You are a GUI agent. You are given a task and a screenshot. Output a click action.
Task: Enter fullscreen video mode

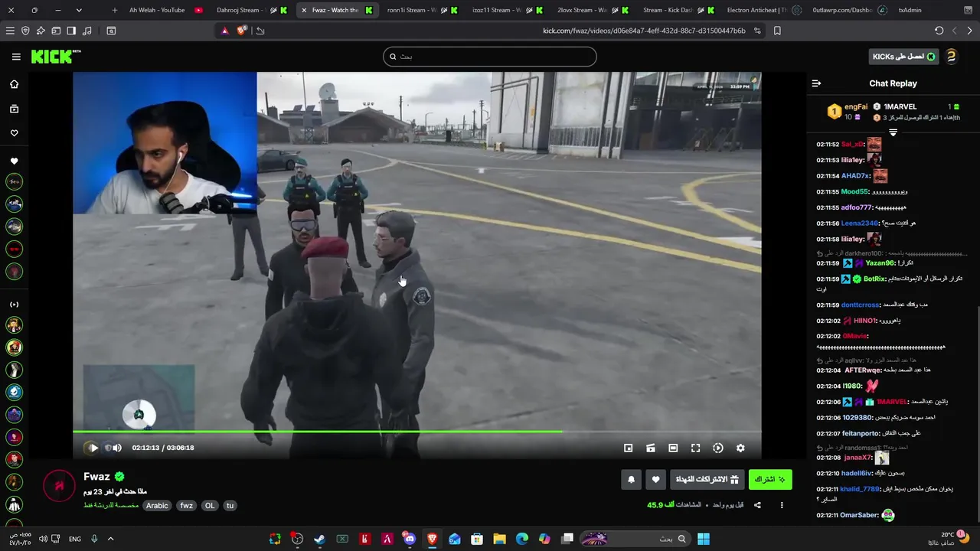[x=695, y=448]
